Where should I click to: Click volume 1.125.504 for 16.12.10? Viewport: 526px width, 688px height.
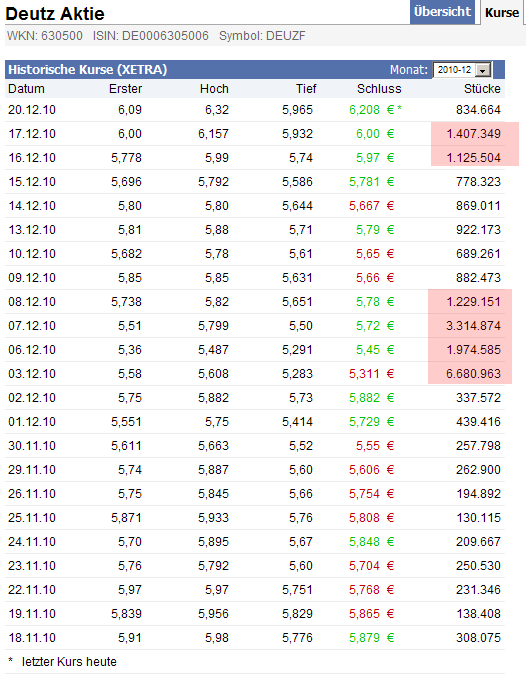(x=473, y=158)
